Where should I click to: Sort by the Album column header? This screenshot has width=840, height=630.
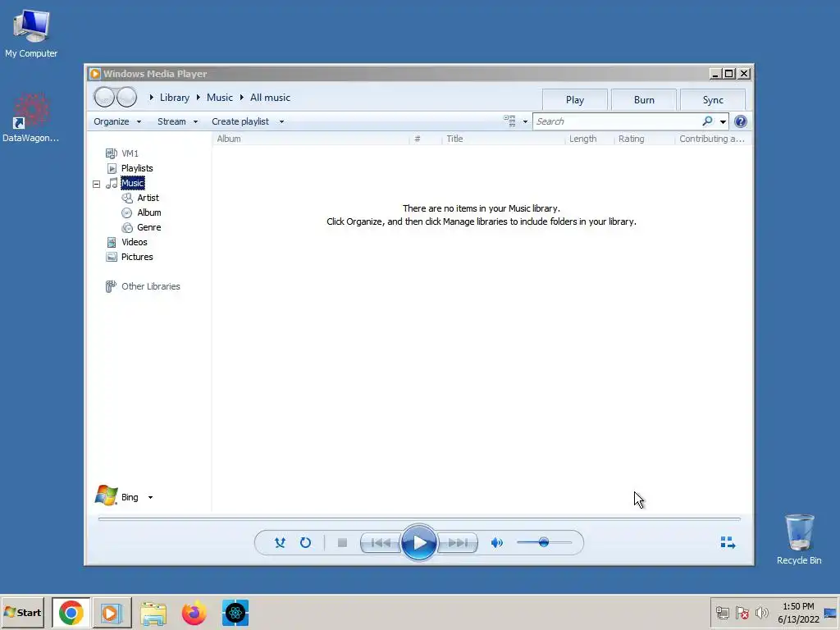(x=311, y=139)
